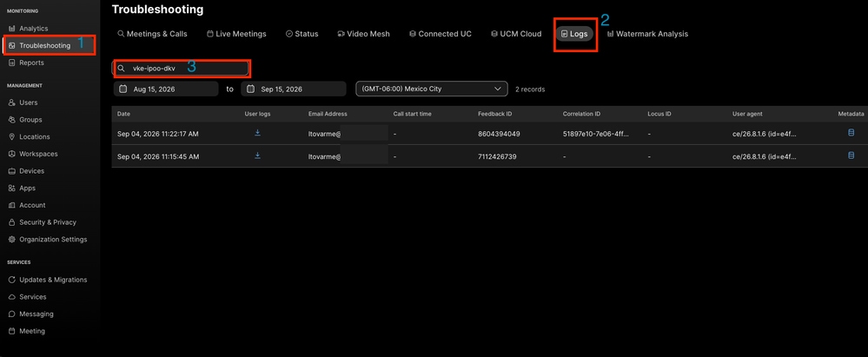
Task: Click the Meeting calendar icon in sidebar
Action: [x=11, y=331]
